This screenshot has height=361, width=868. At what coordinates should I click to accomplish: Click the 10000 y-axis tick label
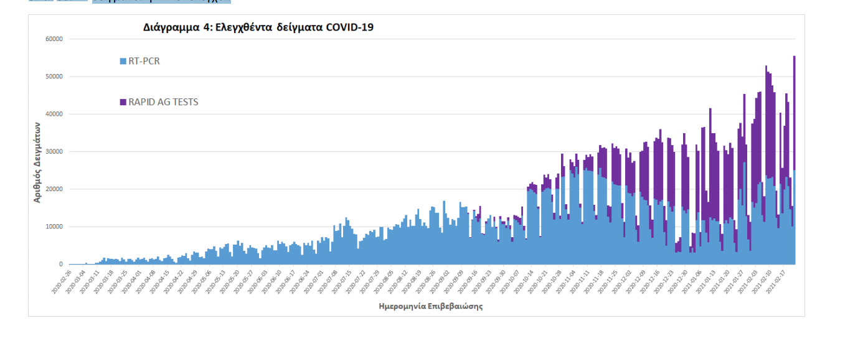pyautogui.click(x=54, y=227)
